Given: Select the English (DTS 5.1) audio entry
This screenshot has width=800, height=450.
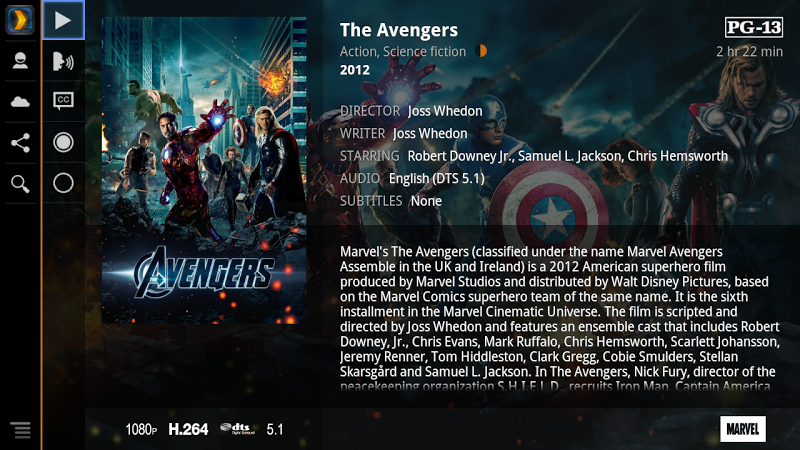Looking at the screenshot, I should (x=437, y=179).
